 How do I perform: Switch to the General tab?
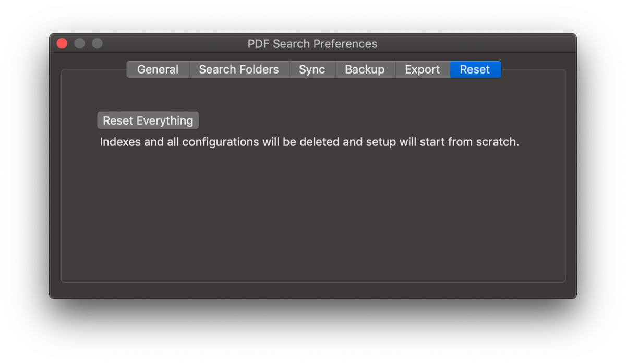click(158, 69)
